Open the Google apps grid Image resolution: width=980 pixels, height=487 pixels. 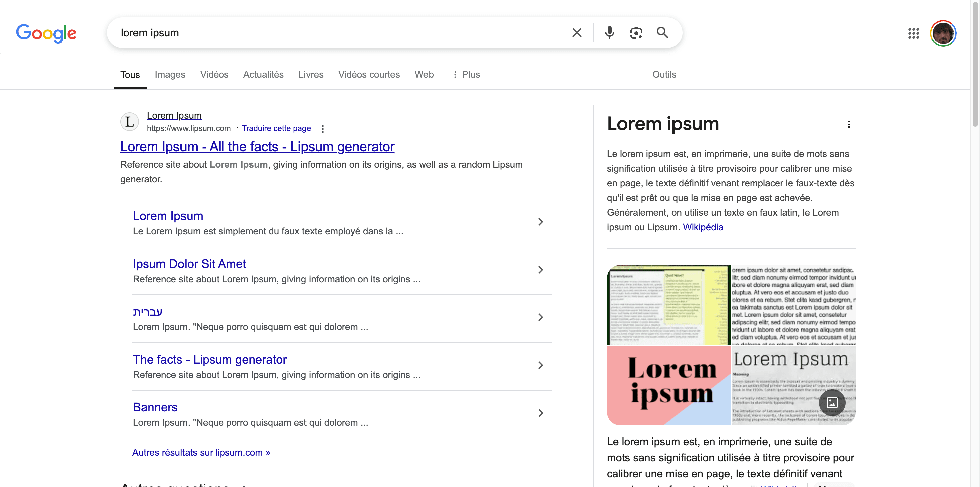click(x=913, y=33)
